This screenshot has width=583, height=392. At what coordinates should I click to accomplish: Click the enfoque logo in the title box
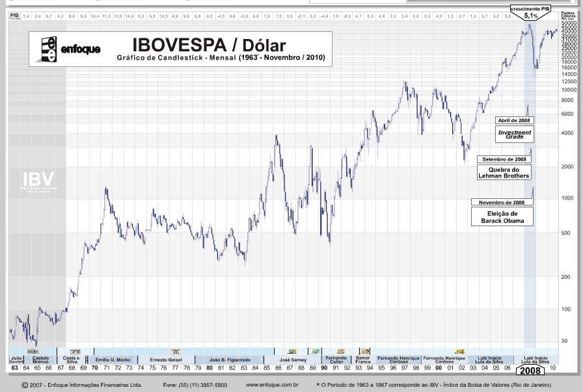(69, 49)
